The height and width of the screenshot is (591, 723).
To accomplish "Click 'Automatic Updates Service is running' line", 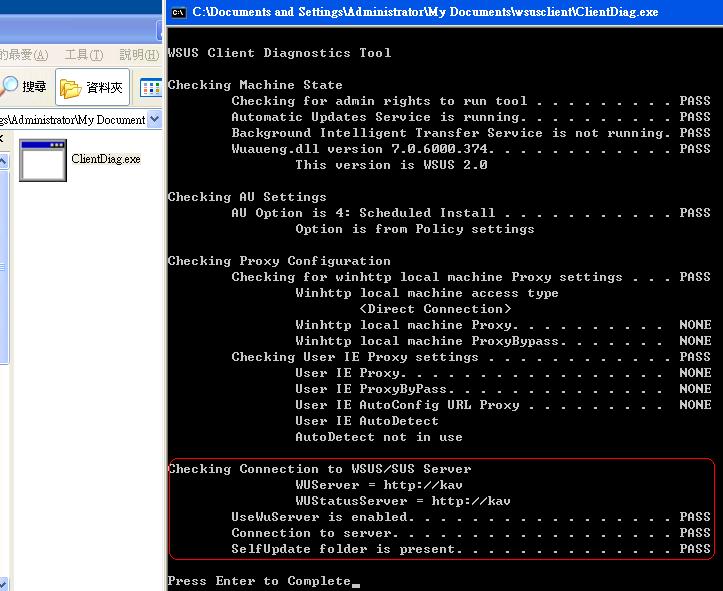I will click(x=471, y=117).
